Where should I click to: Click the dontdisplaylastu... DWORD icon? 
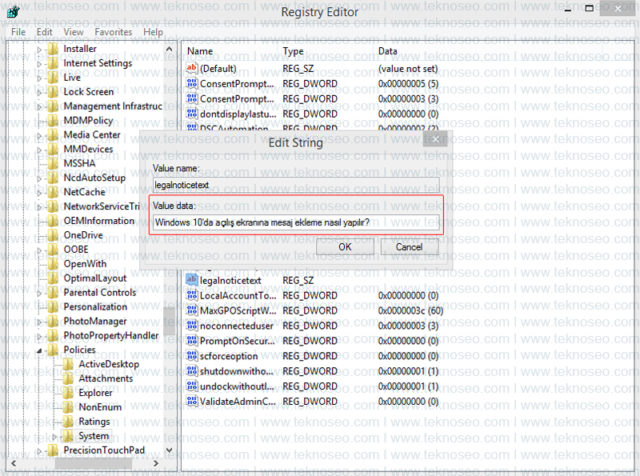click(191, 114)
